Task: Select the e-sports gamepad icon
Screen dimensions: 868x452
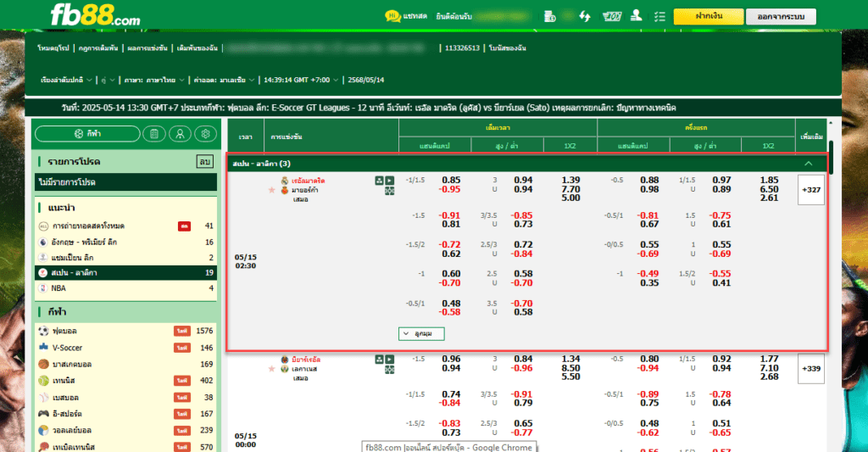Action: pos(44,414)
